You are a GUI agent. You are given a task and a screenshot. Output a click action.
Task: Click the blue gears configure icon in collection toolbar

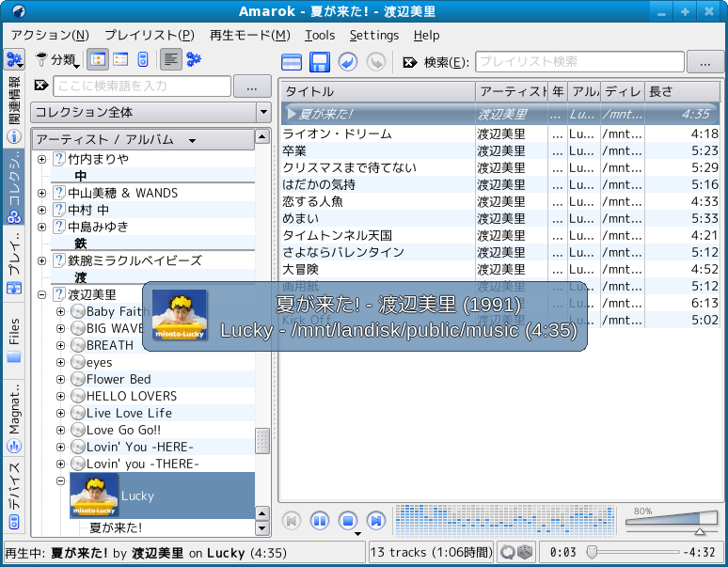(x=194, y=59)
